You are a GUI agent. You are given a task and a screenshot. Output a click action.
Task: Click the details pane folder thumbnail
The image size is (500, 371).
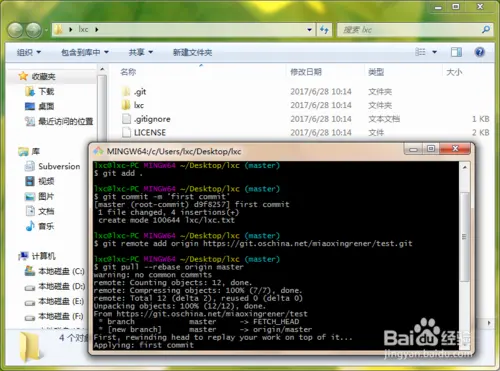click(x=32, y=348)
